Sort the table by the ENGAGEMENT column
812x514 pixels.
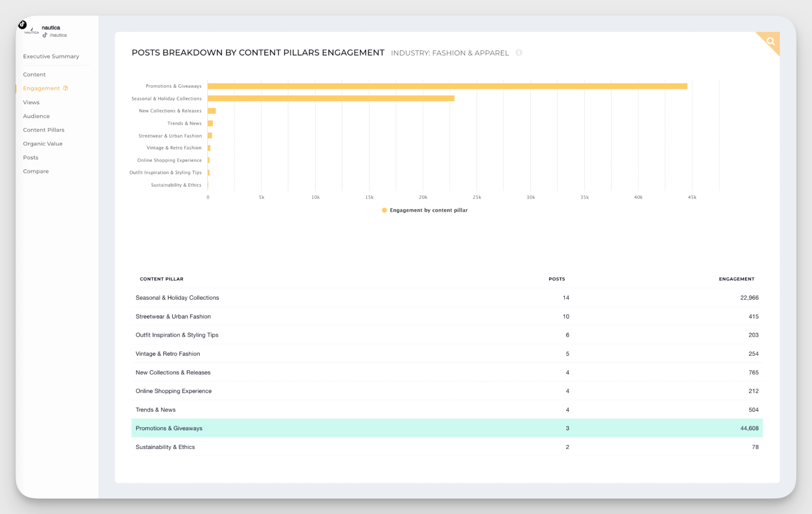(736, 279)
